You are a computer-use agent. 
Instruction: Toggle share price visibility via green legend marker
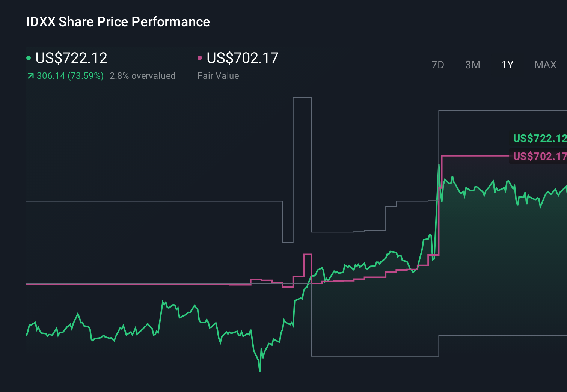pos(29,58)
